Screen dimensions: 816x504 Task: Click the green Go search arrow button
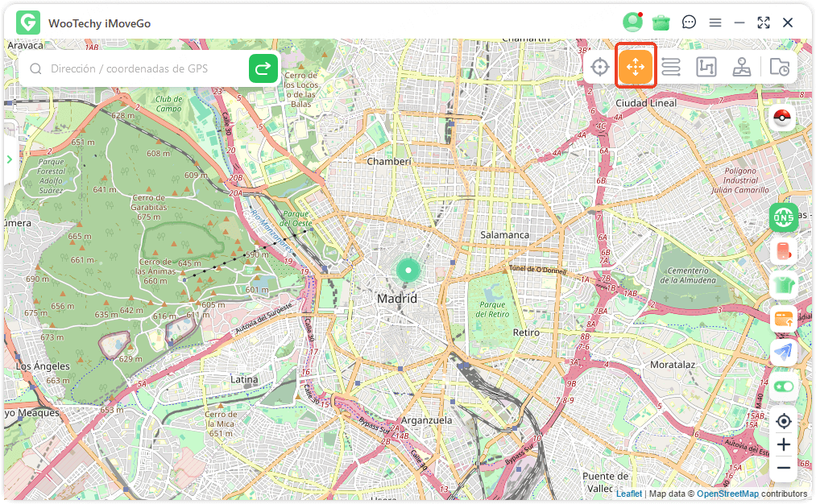tap(263, 68)
